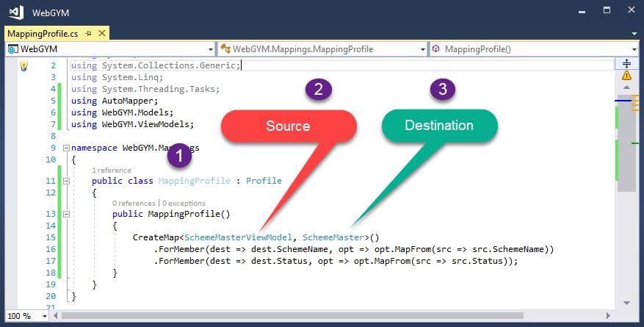Open the tab list overflow arrow

[x=634, y=34]
